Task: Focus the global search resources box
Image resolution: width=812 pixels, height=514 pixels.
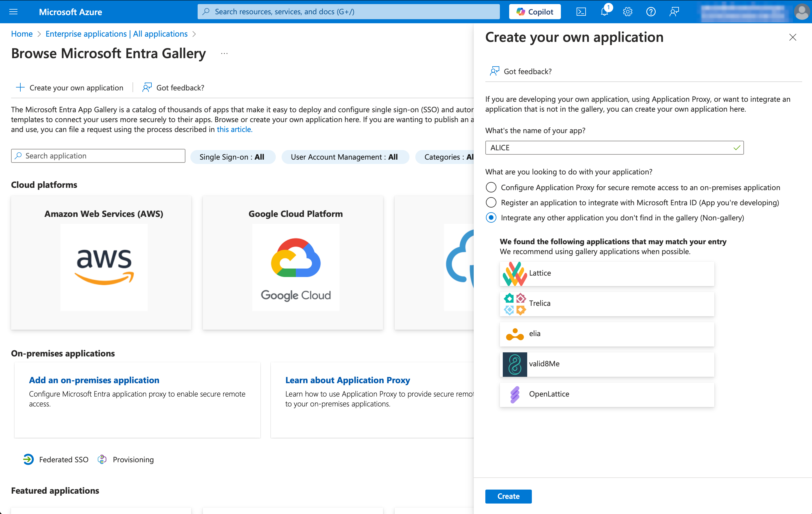Action: pos(348,12)
